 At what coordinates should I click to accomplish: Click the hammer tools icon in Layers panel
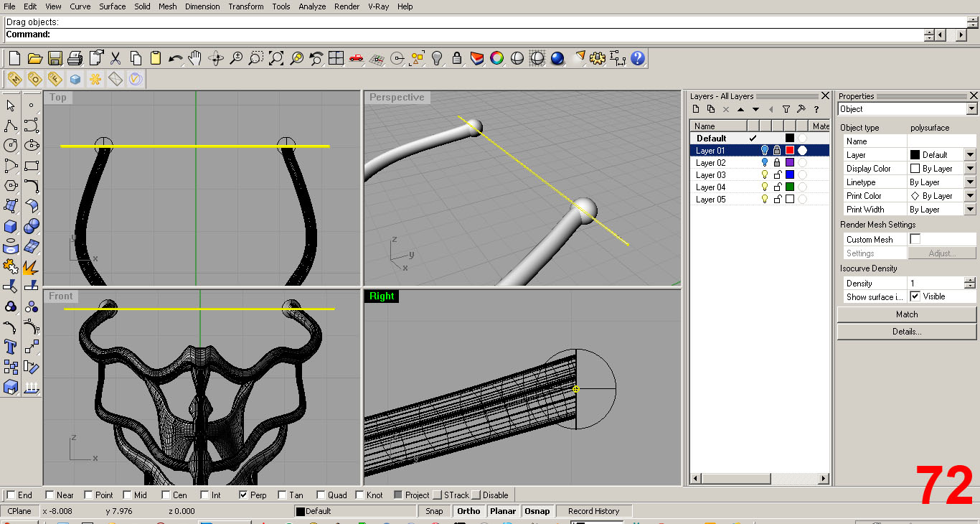(801, 109)
